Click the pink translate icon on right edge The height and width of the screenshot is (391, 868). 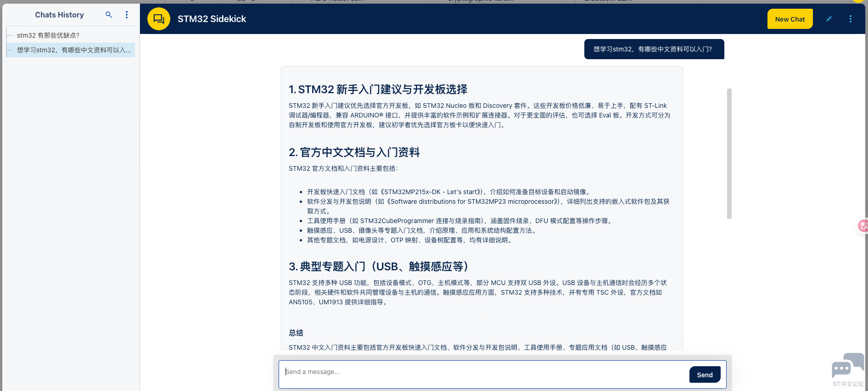[863, 225]
